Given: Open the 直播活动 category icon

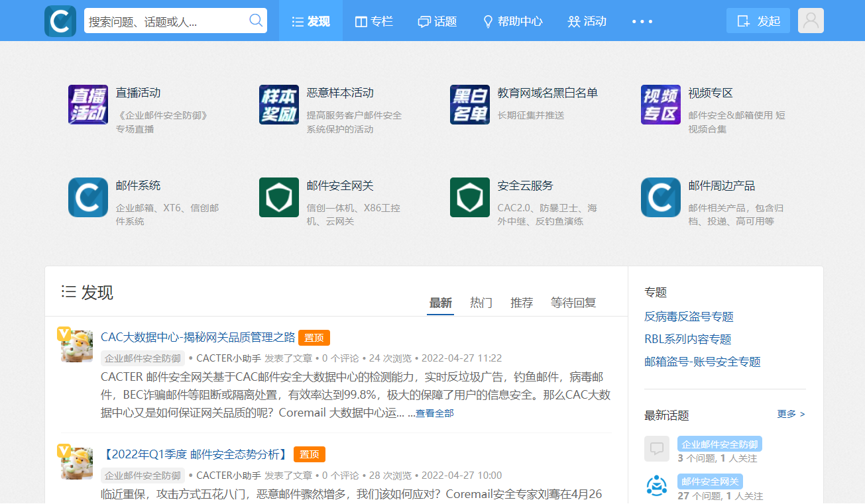Looking at the screenshot, I should [88, 105].
